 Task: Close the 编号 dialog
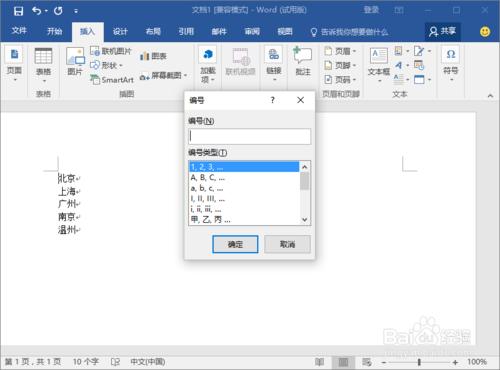[300, 100]
